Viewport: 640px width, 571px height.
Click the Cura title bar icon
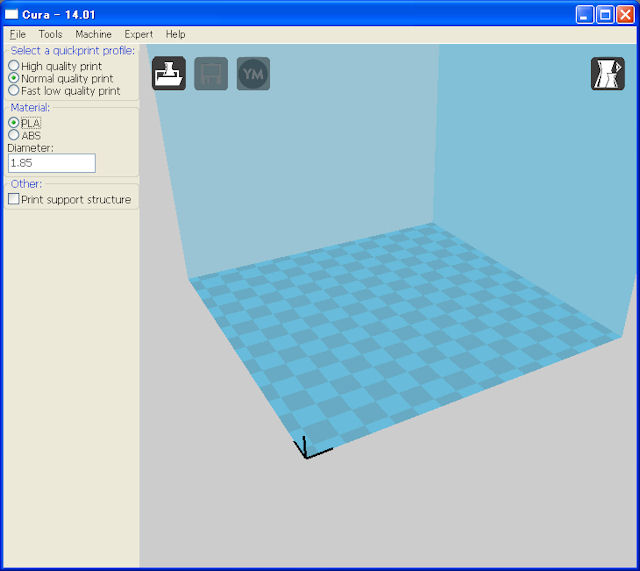coord(11,15)
